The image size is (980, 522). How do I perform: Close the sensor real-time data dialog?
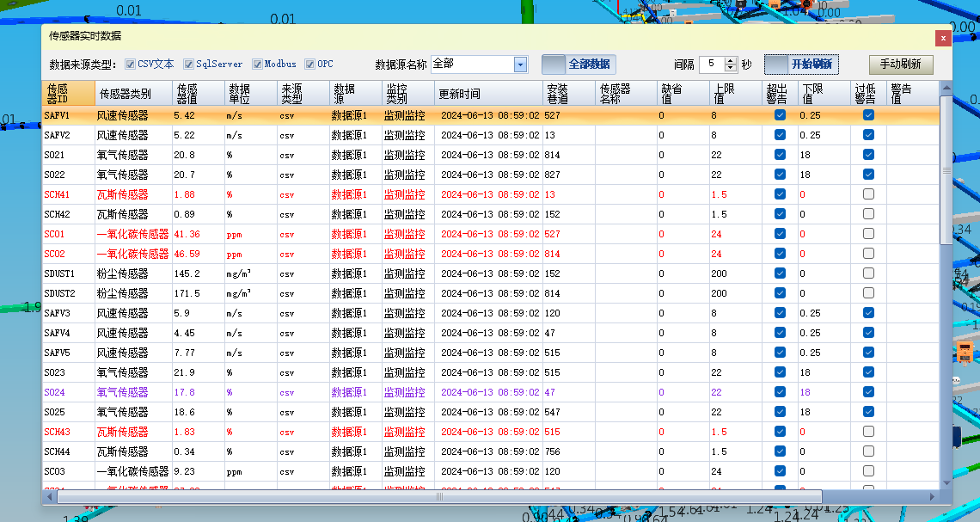point(942,38)
